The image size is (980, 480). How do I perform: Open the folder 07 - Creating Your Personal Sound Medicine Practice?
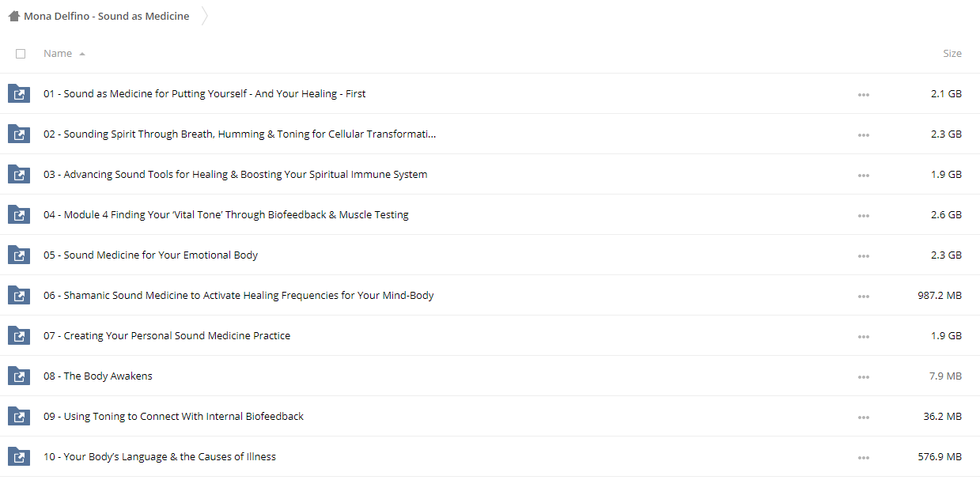click(x=167, y=336)
